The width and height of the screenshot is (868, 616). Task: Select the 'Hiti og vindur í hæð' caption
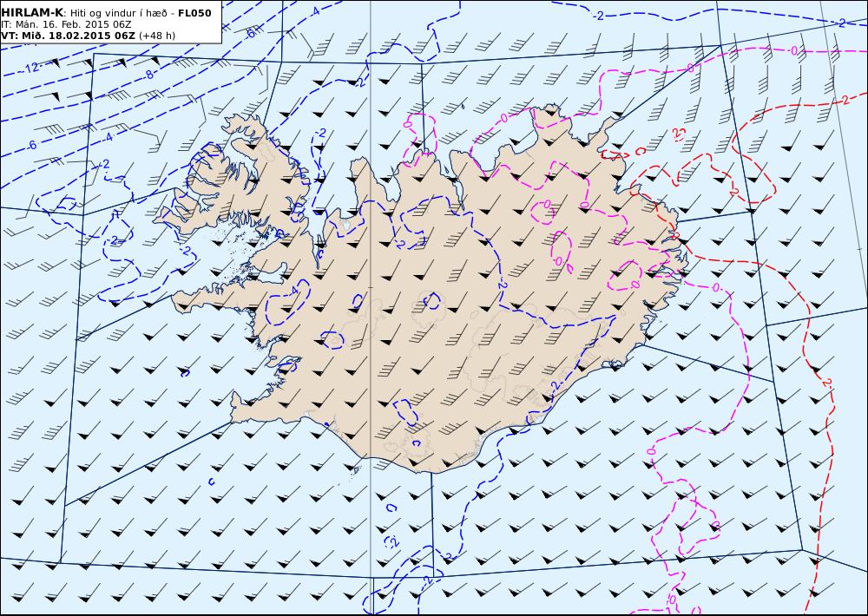click(x=118, y=13)
